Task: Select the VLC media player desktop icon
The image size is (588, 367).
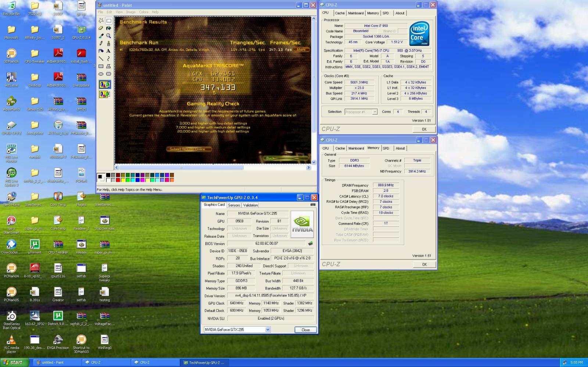Action: (x=11, y=344)
